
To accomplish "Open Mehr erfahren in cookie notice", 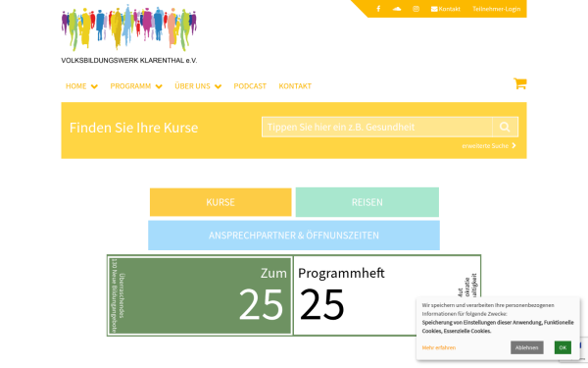I will point(439,347).
